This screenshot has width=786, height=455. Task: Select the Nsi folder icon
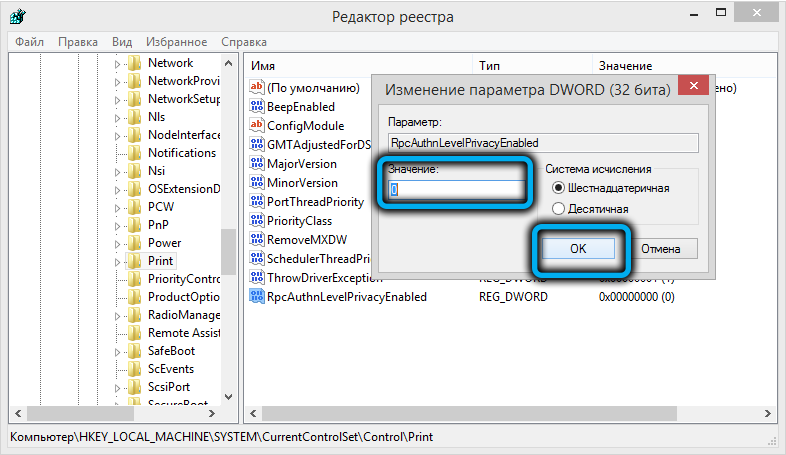[134, 171]
